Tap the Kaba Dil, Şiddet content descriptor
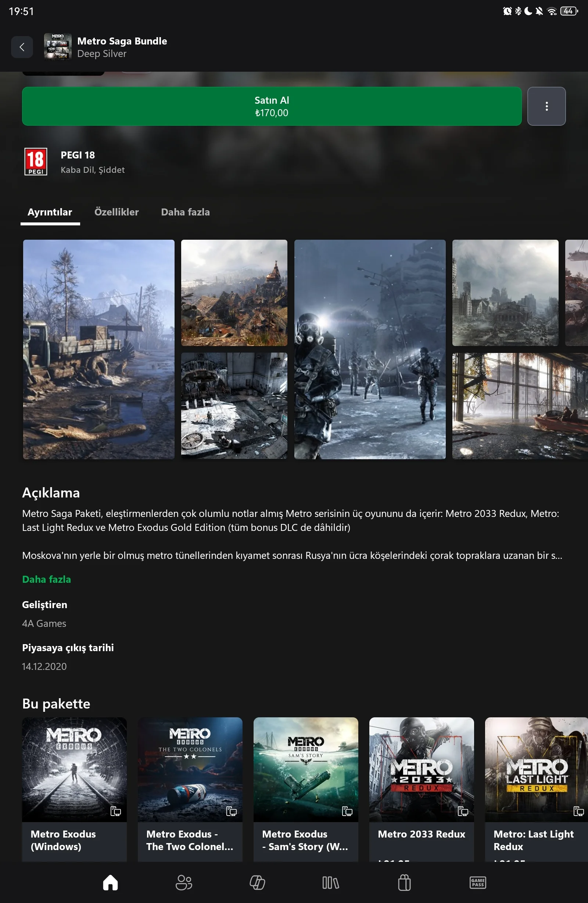Viewport: 588px width, 903px height. 93,170
